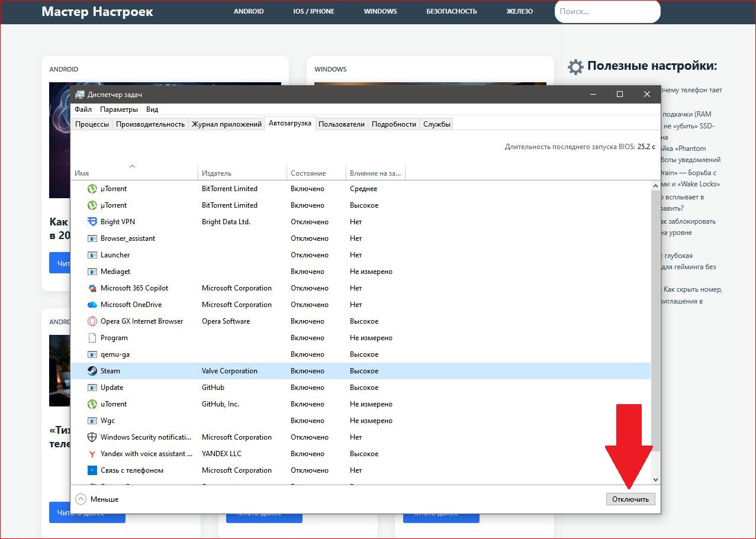Click the Bright Data Ltd. publisher cell

coord(226,222)
